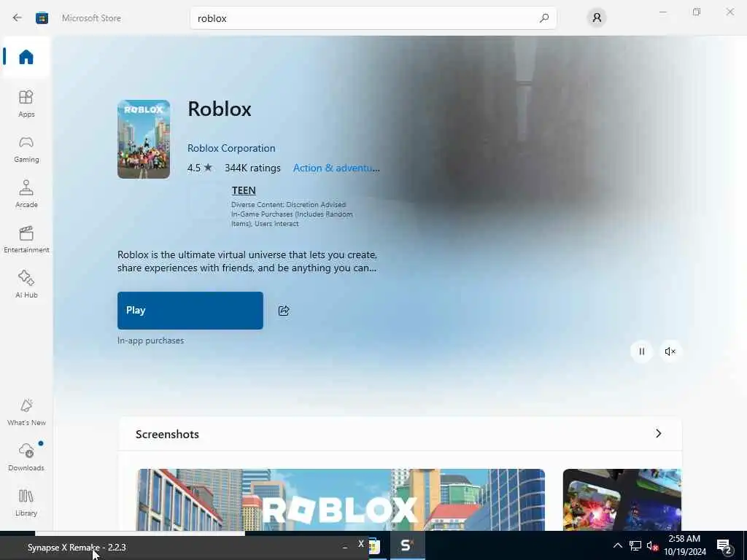Open the user account profile icon

[597, 18]
